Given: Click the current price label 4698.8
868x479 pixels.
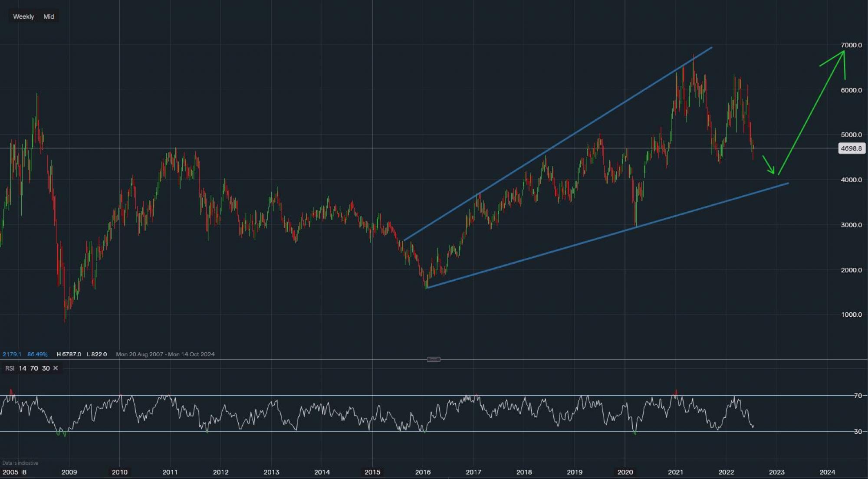Looking at the screenshot, I should click(x=851, y=148).
